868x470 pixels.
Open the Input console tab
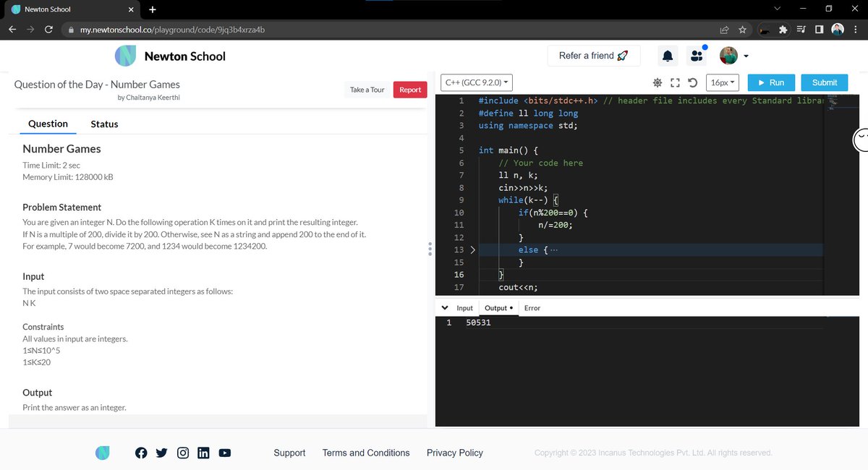(465, 308)
